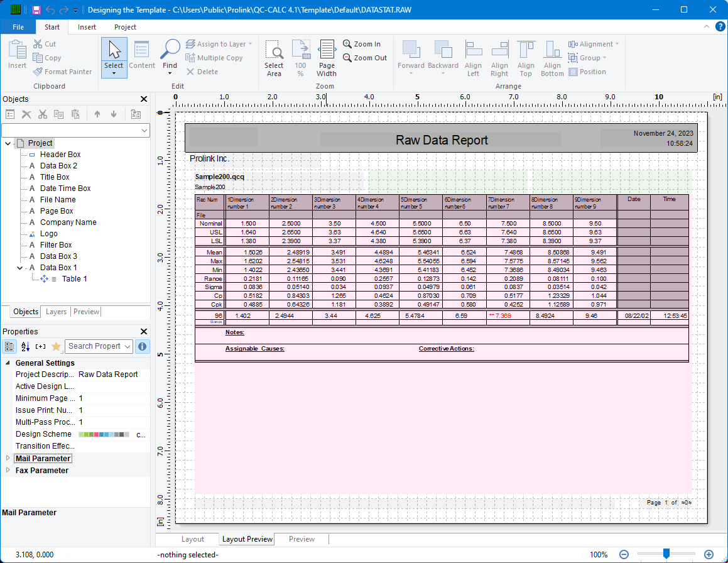728x563 pixels.
Task: Switch to the Project ribbon tab
Action: pyautogui.click(x=125, y=27)
